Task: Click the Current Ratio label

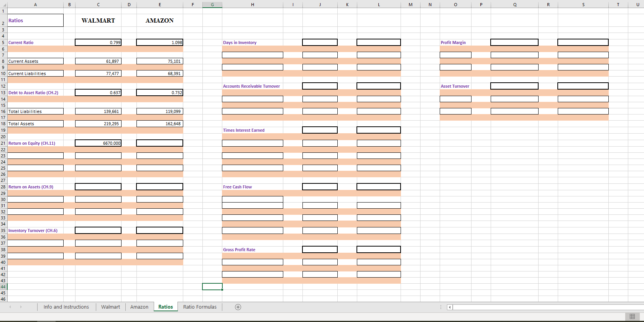Action: pyautogui.click(x=21, y=42)
